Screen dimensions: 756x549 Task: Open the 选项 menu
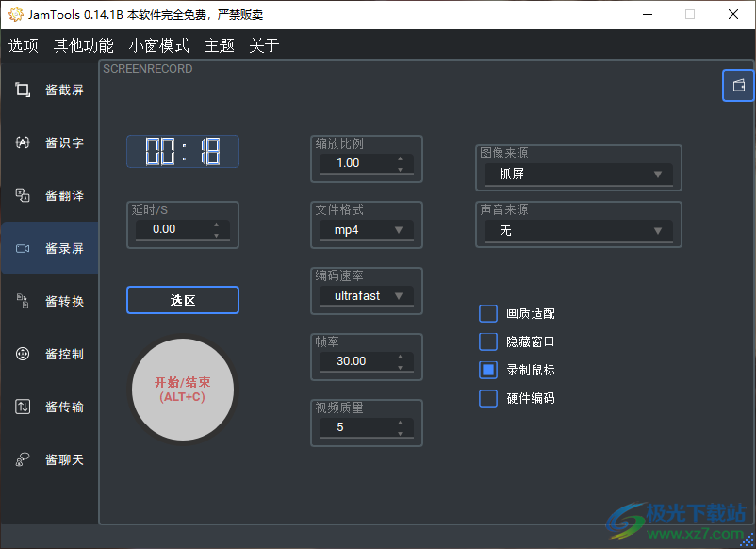tap(24, 45)
